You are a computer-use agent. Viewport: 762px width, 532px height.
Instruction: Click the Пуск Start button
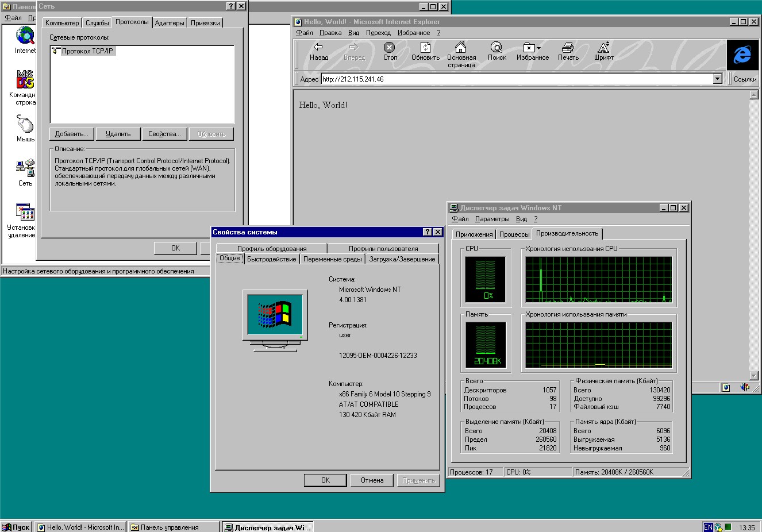[17, 527]
